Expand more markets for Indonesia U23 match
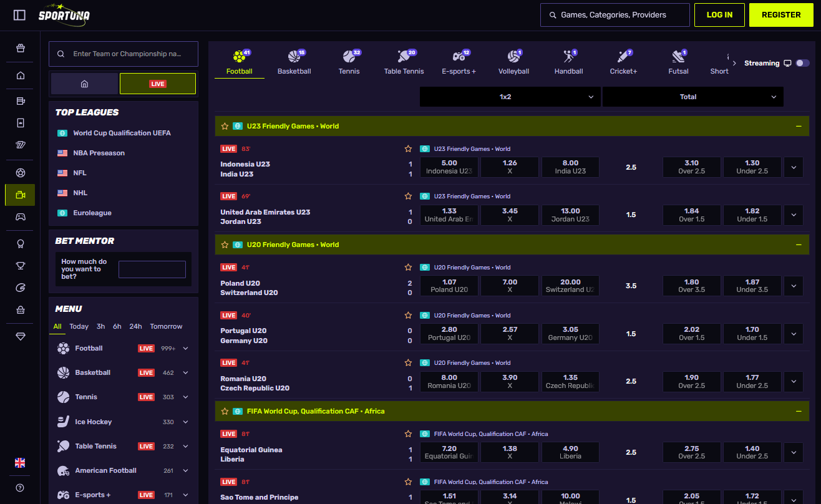 click(794, 167)
